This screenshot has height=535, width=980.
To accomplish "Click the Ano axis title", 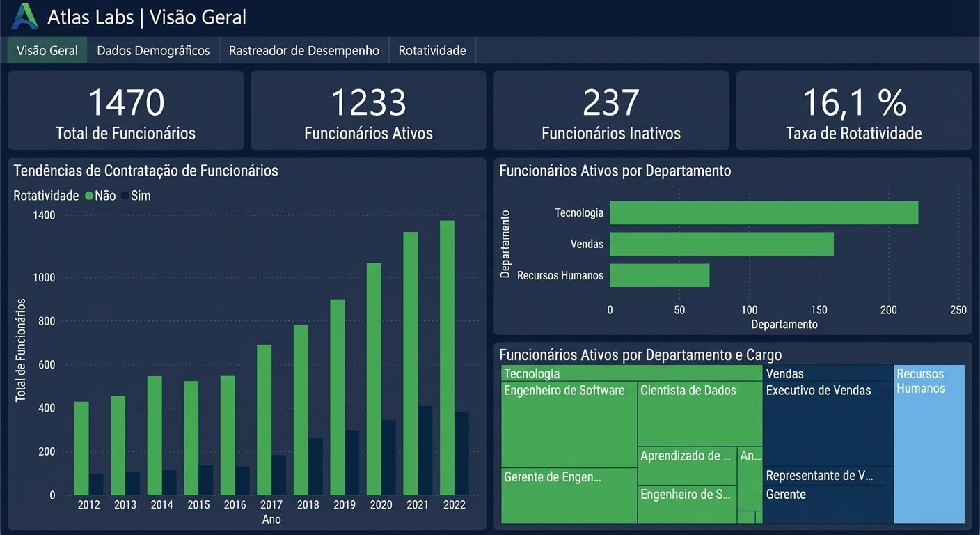I will click(271, 520).
